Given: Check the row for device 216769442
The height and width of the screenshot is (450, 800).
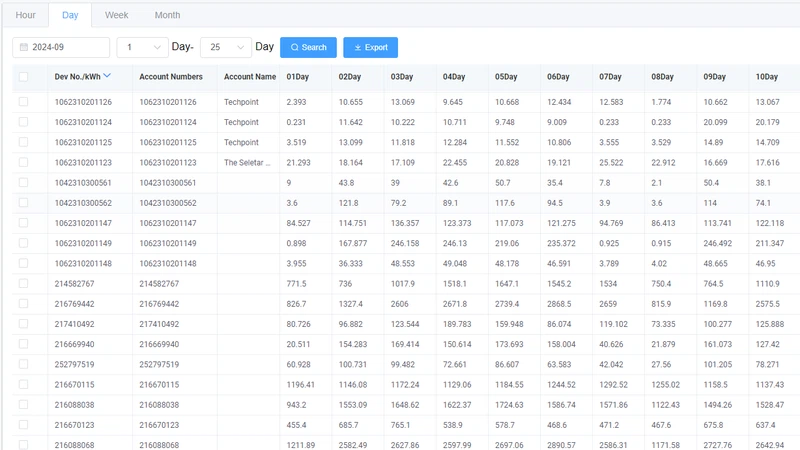Looking at the screenshot, I should [23, 304].
